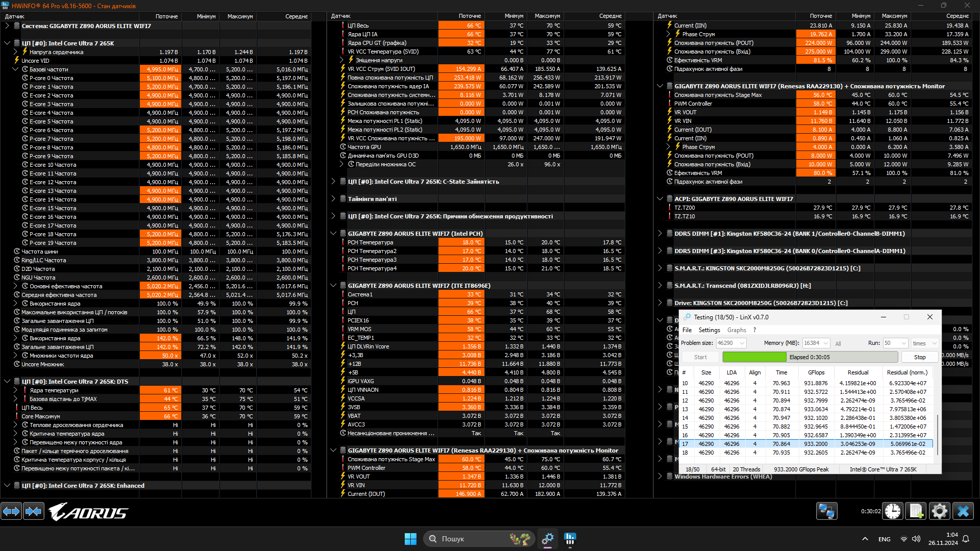Click the expand layout arrows icon

point(11,511)
